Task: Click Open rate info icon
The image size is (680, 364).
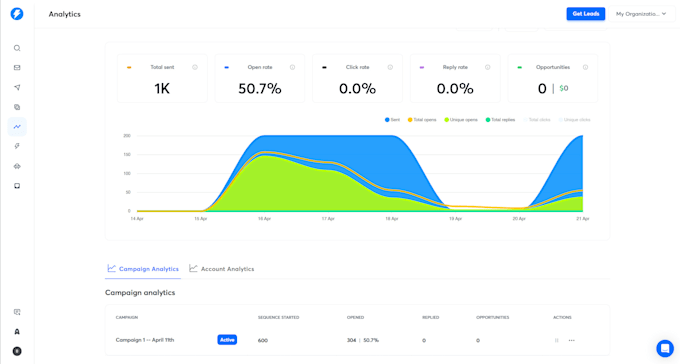Action: [292, 67]
